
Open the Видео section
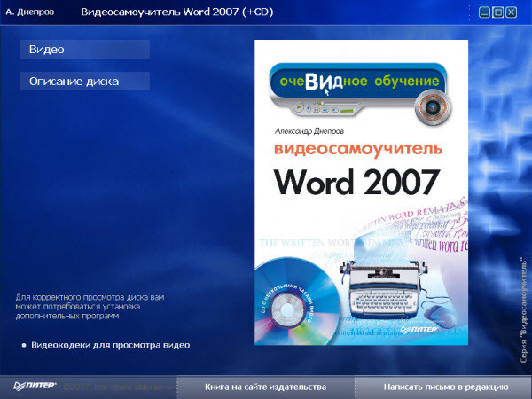pyautogui.click(x=84, y=50)
